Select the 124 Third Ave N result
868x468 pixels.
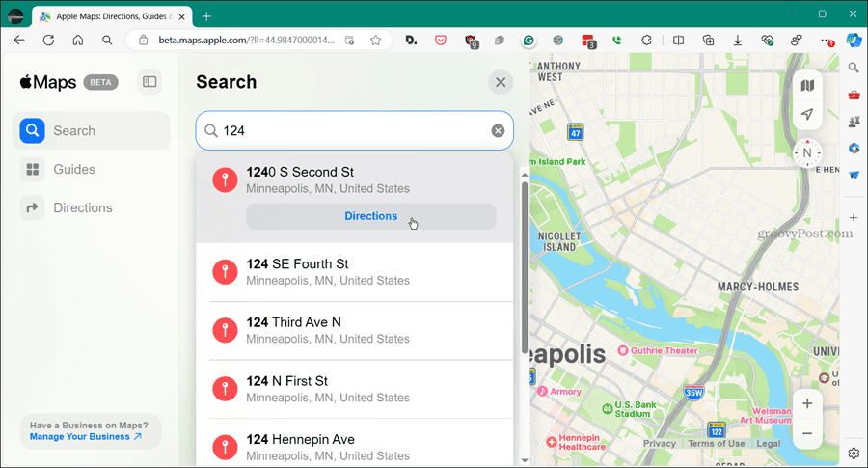click(x=354, y=331)
